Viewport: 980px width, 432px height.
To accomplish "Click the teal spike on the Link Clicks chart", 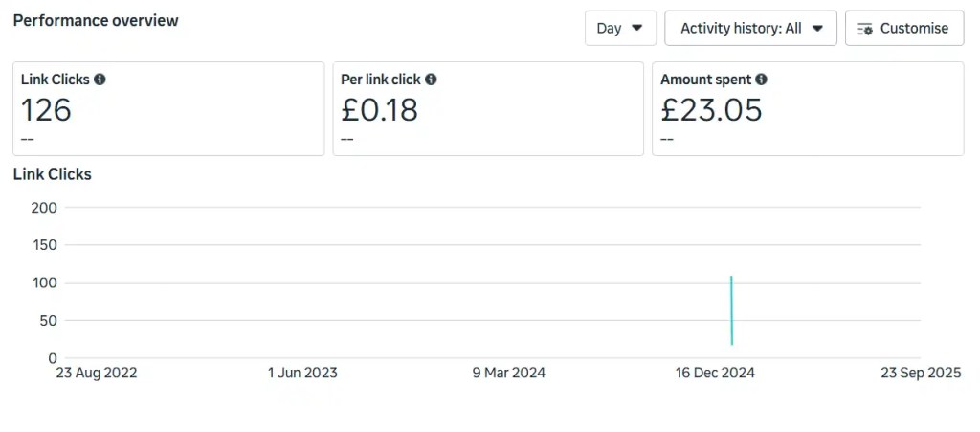I will [731, 309].
